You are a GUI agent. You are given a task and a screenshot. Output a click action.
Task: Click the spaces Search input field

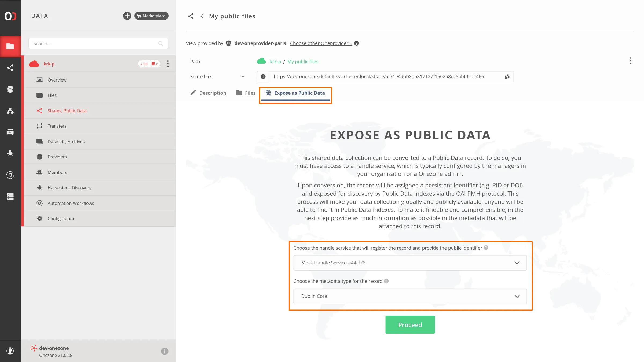point(94,43)
